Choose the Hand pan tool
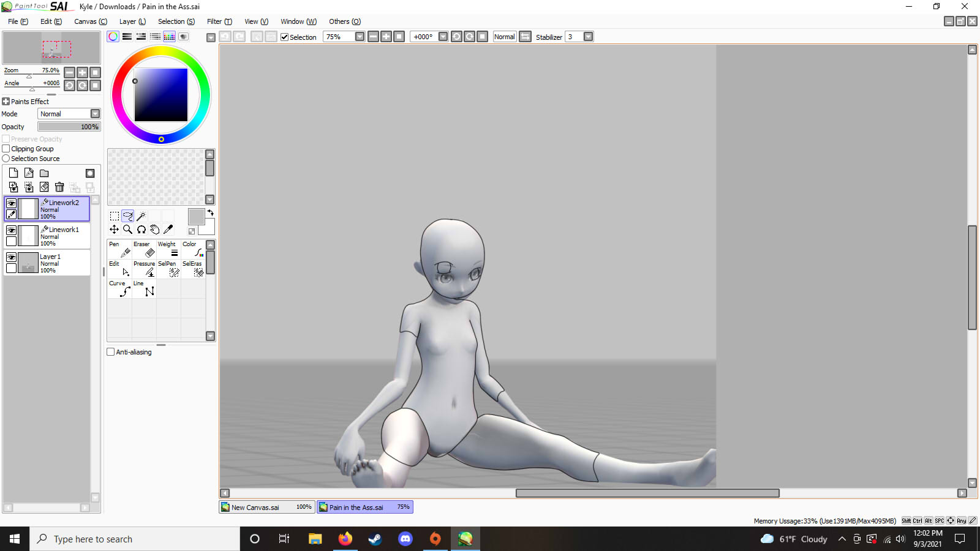This screenshot has height=551, width=980. click(x=155, y=230)
